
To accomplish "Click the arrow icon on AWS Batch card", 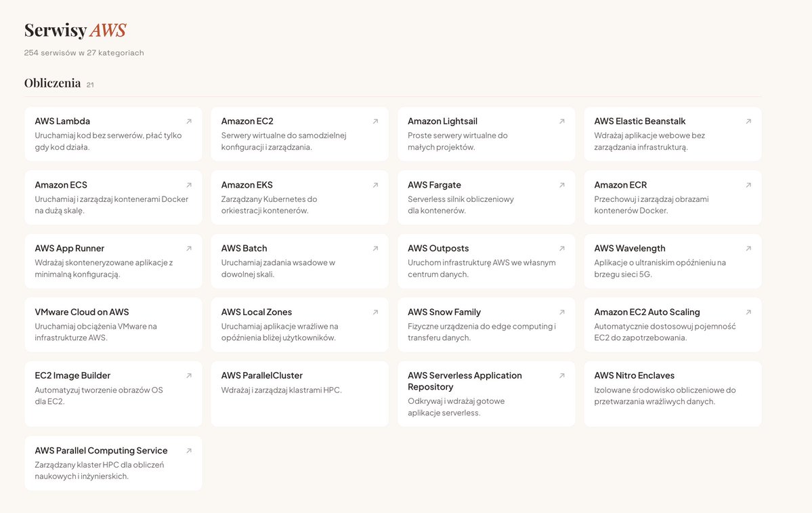I will coord(375,249).
